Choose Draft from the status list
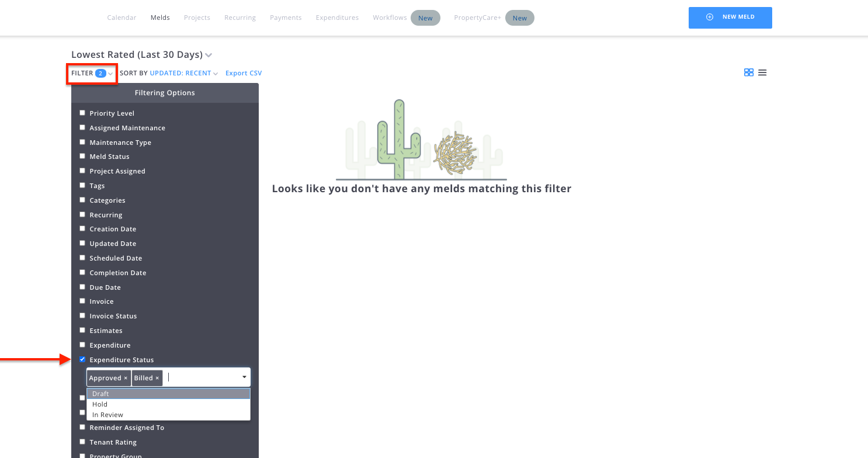This screenshot has height=458, width=868. click(x=100, y=394)
